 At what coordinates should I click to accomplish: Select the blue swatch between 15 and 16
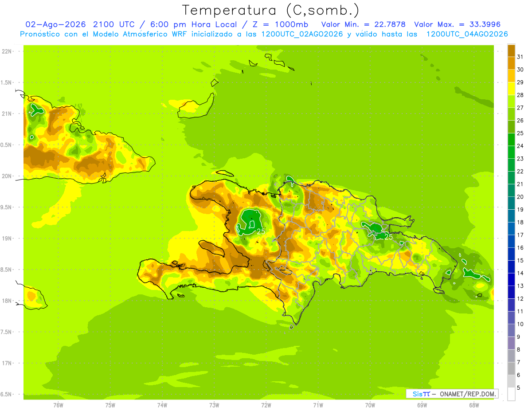tap(511, 254)
